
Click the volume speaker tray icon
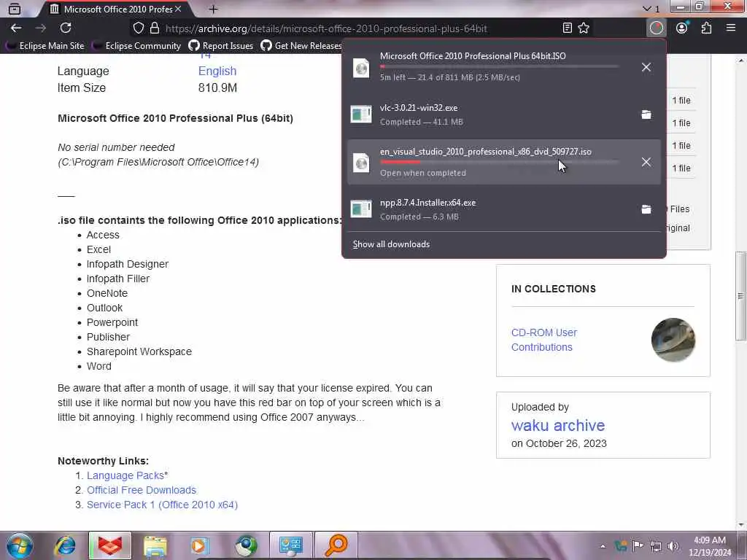tap(673, 545)
